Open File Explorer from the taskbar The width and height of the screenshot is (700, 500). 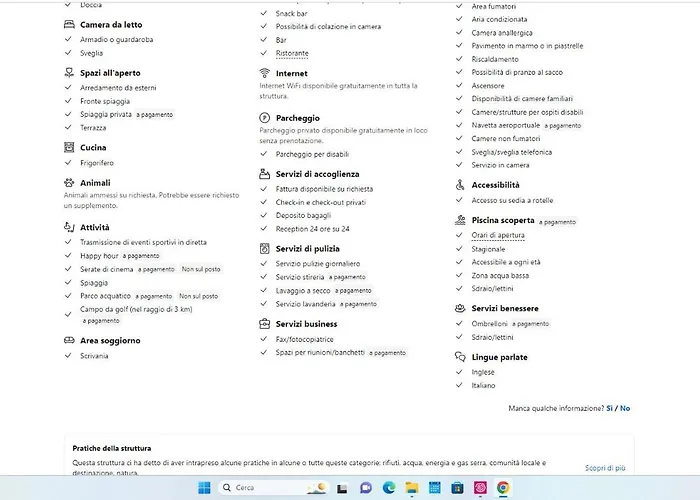click(x=411, y=488)
